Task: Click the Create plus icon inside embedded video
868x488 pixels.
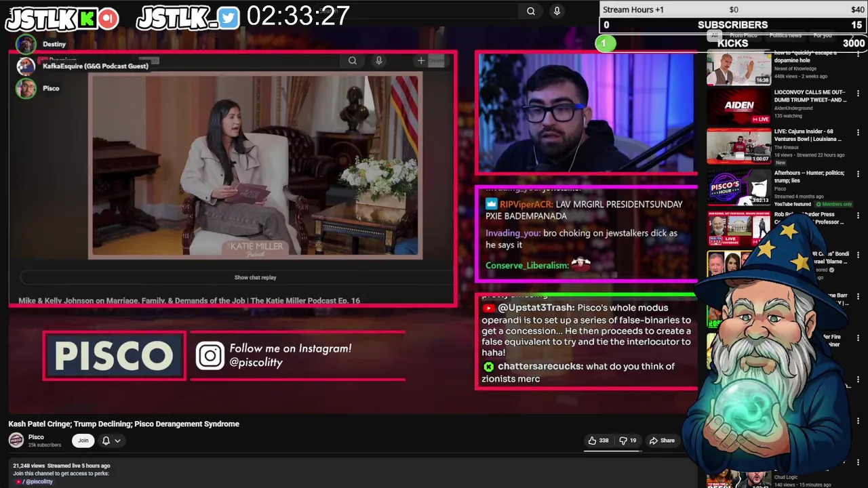Action: coord(421,61)
